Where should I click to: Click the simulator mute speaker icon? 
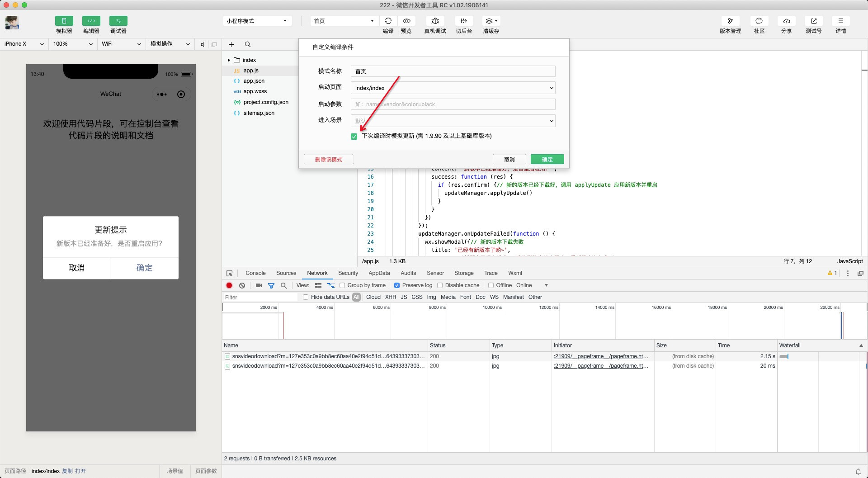(203, 44)
